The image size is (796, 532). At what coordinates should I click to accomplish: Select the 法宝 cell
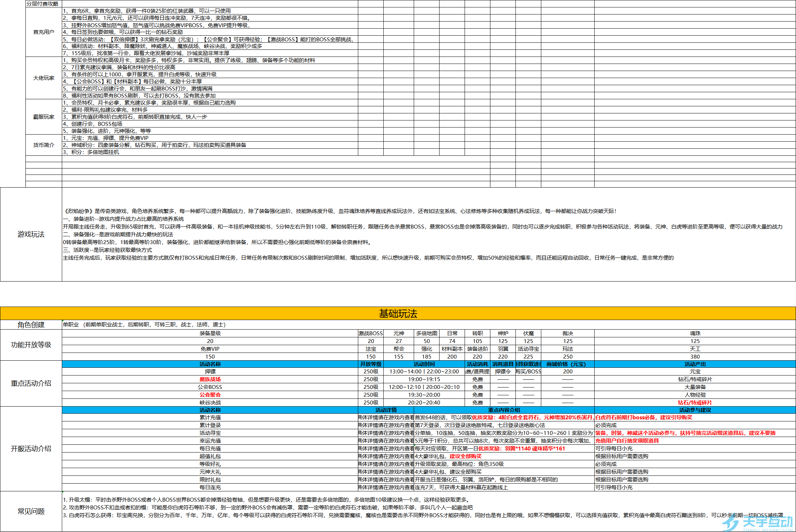tap(371, 349)
